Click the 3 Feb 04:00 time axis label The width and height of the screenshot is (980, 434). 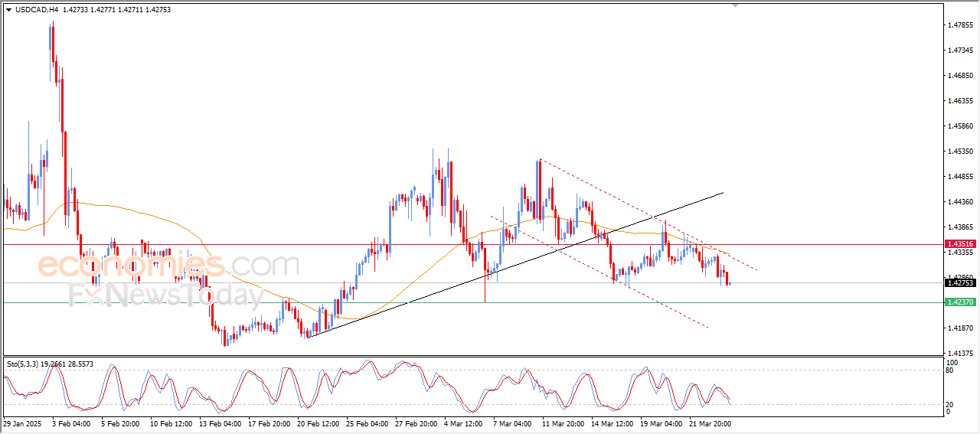71,423
